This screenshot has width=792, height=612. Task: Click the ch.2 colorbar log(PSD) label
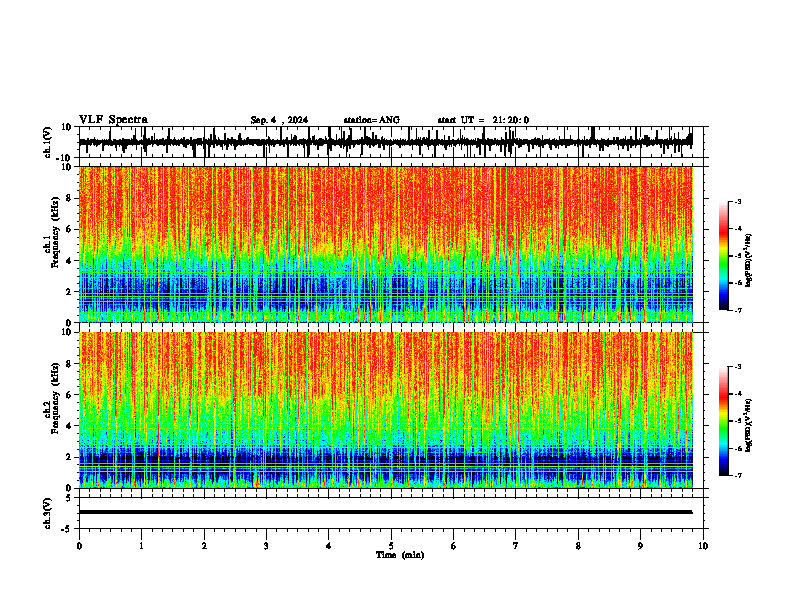tap(749, 426)
